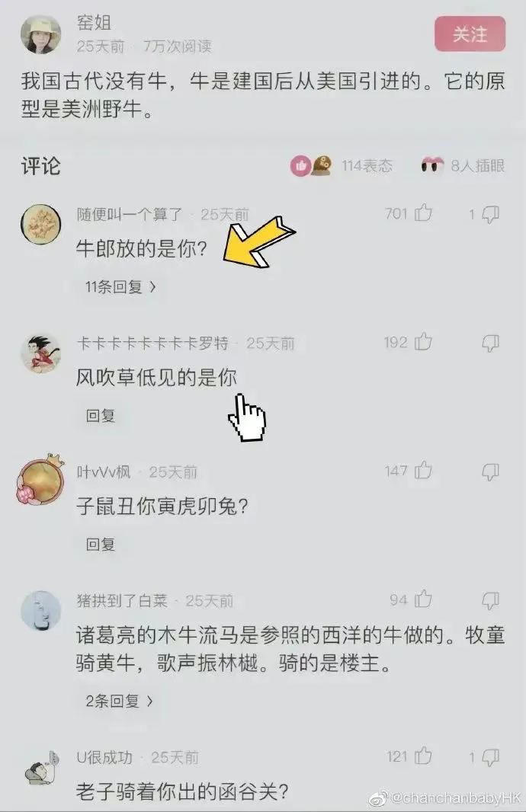Image resolution: width=526 pixels, height=812 pixels.
Task: Dislike the 子鼠丑你寅虎卯兔 comment
Action: coord(490,472)
